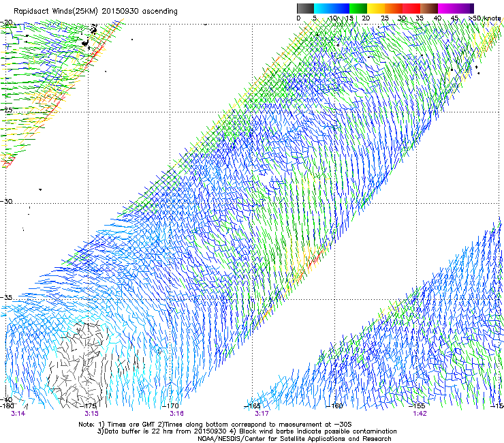The width and height of the screenshot is (504, 443).
Task: Click the yellow 20-25 knot legend segment
Action: [376, 8]
